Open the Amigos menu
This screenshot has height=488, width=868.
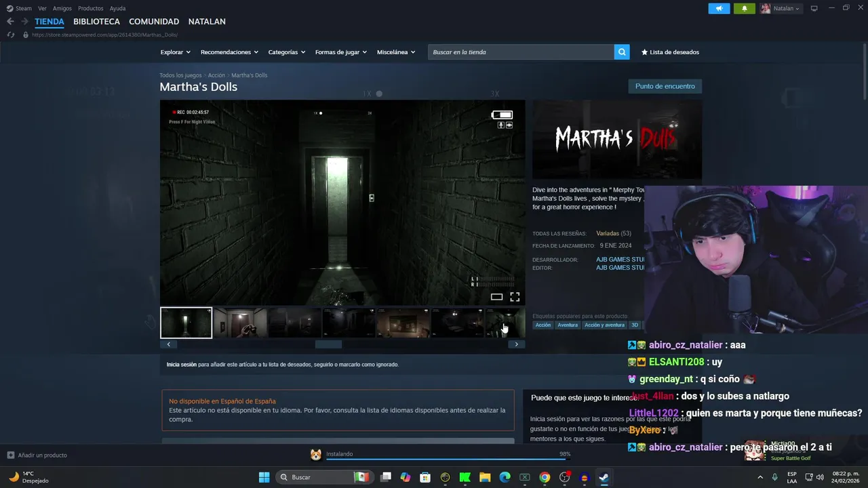[62, 8]
